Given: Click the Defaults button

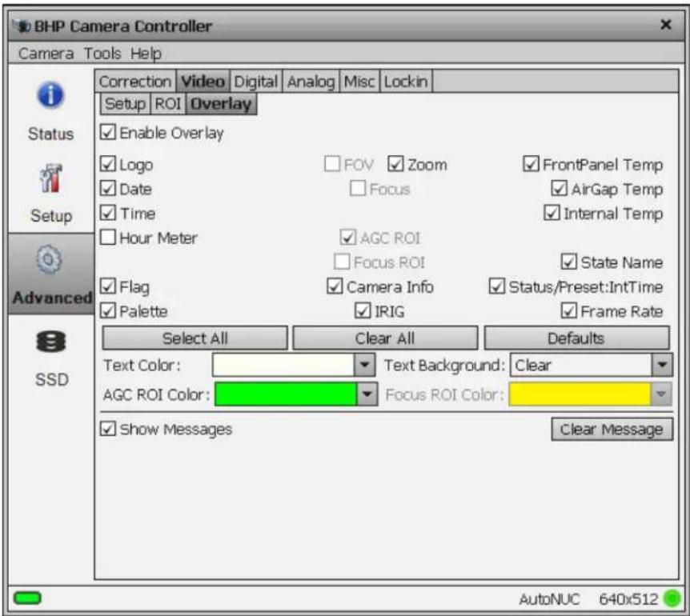Looking at the screenshot, I should click(x=576, y=338).
